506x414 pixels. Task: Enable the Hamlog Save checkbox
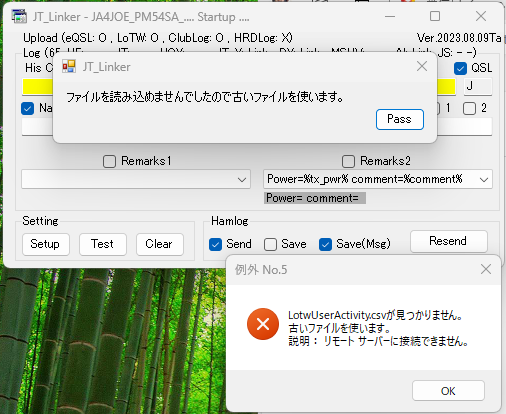point(270,245)
